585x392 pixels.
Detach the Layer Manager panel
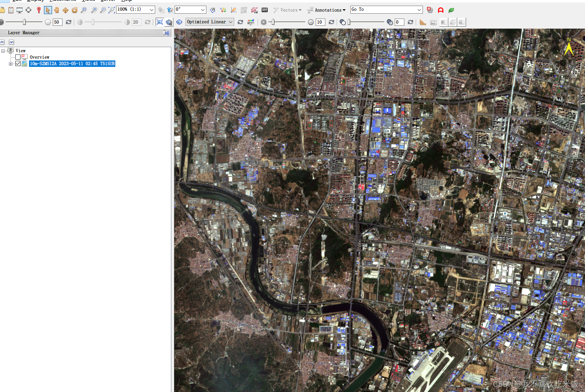(166, 33)
